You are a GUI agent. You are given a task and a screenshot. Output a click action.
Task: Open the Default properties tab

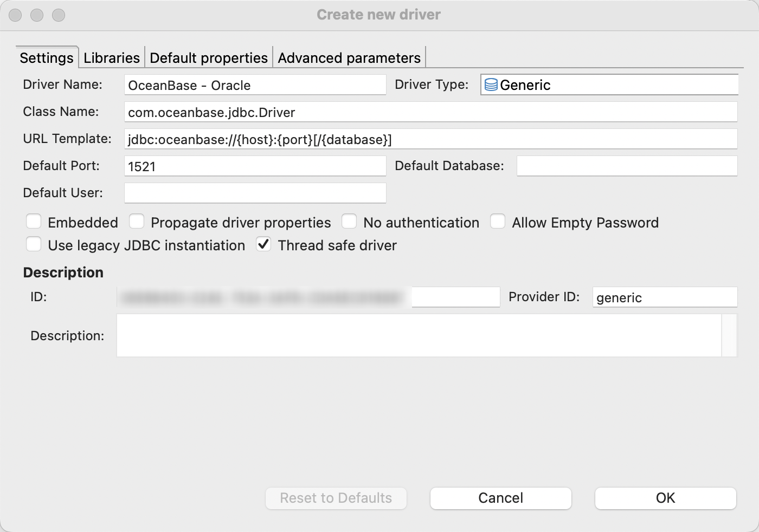coord(209,57)
